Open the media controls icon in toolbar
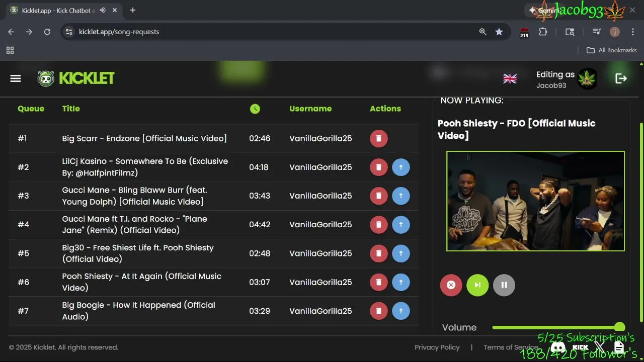Screen dimensions: 644x362 (597, 32)
